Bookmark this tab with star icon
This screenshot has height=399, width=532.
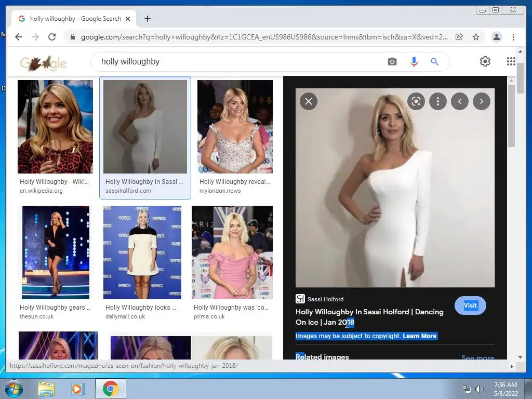476,37
